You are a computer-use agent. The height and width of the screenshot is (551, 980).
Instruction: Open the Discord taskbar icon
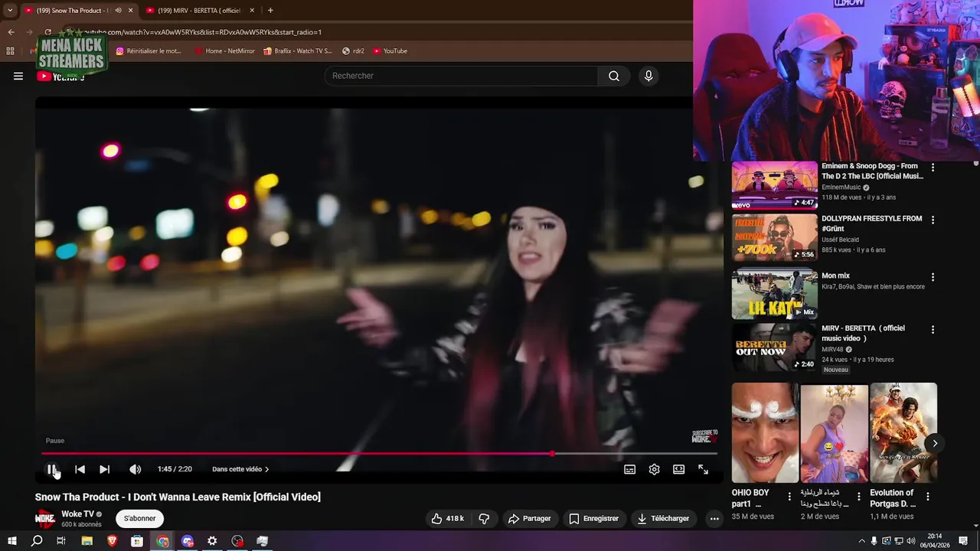coord(188,541)
